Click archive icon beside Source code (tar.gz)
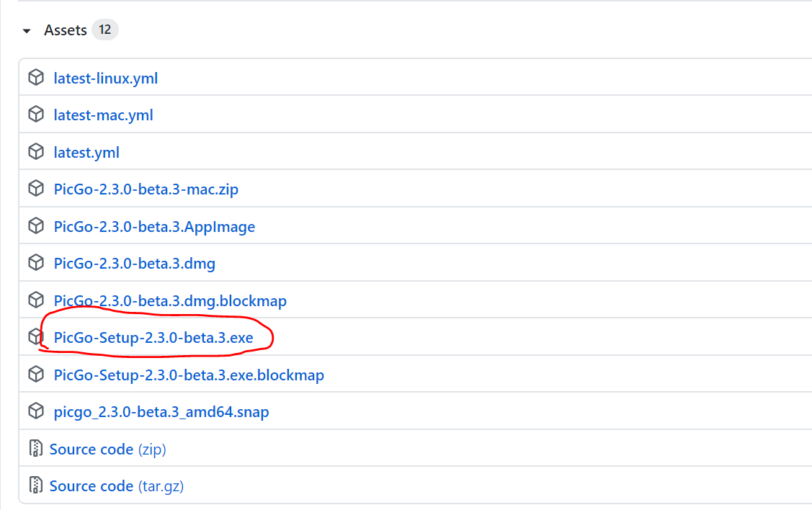The image size is (812, 510). coord(36,485)
